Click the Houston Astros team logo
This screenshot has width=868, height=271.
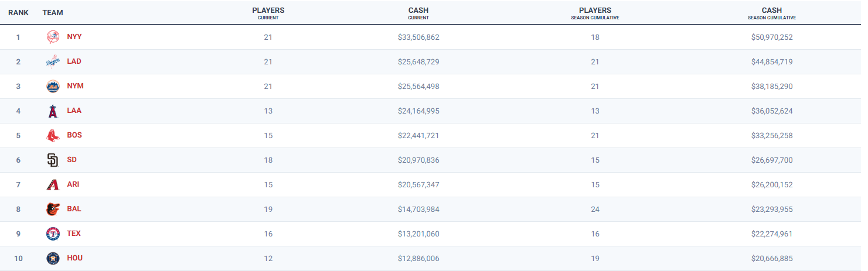pyautogui.click(x=53, y=258)
